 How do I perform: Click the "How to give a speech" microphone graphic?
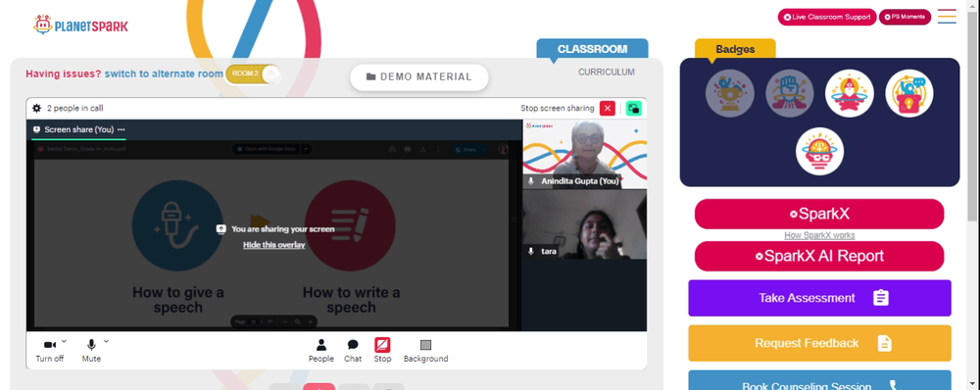[177, 225]
